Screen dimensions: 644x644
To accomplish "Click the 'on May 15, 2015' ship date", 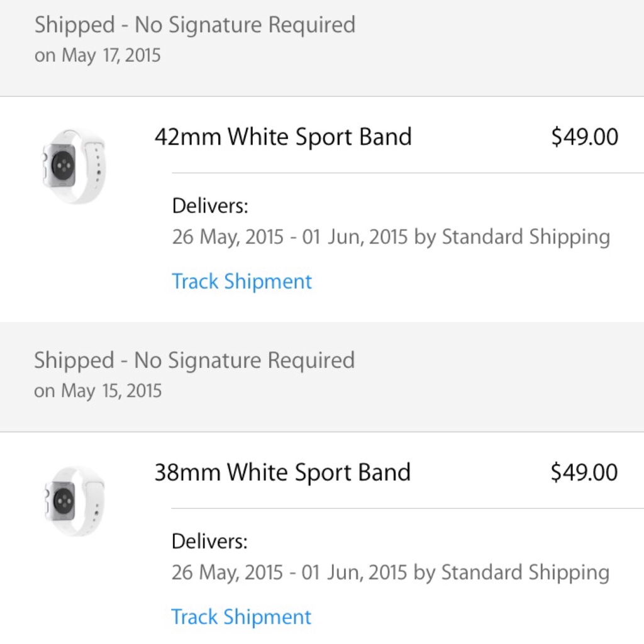I will (97, 391).
